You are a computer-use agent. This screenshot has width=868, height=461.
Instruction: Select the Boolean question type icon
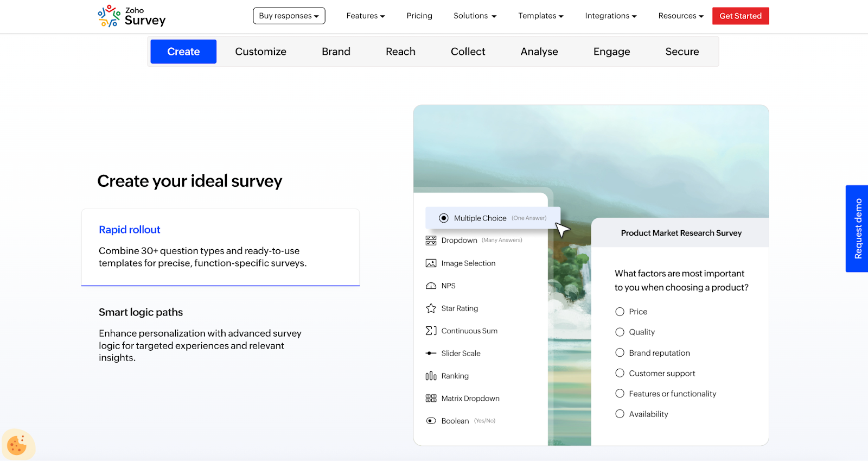[x=431, y=421]
